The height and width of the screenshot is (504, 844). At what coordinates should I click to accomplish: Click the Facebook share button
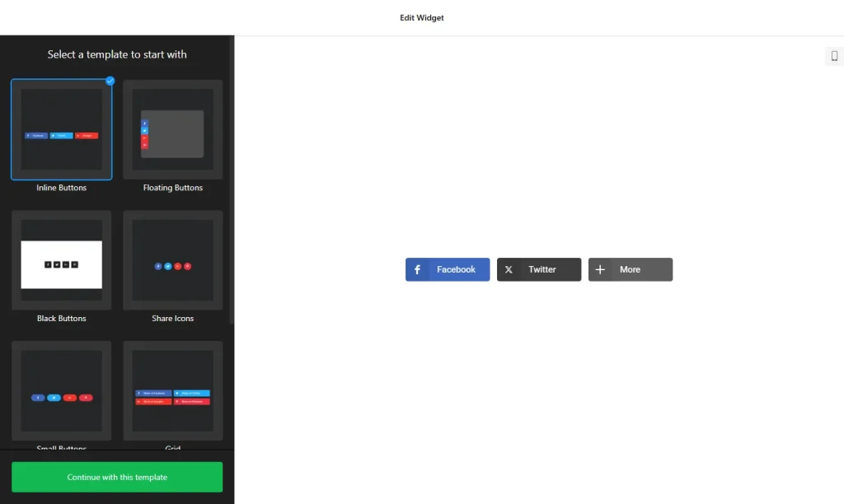448,269
